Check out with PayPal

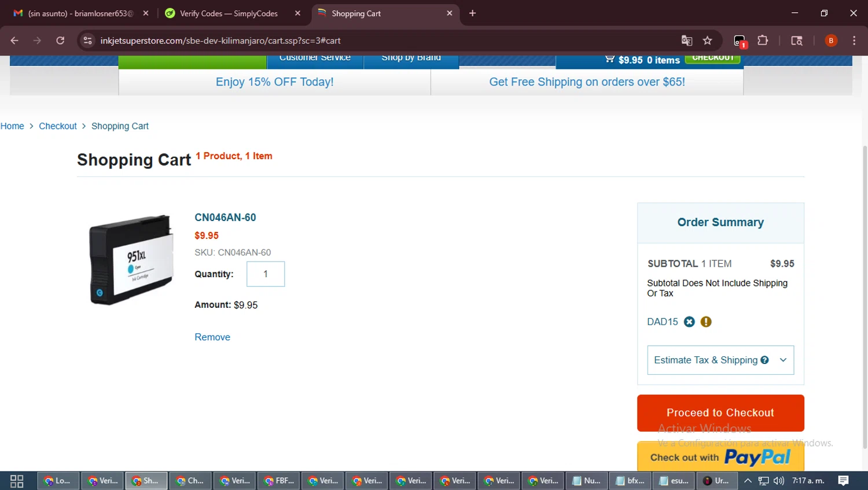pos(720,457)
